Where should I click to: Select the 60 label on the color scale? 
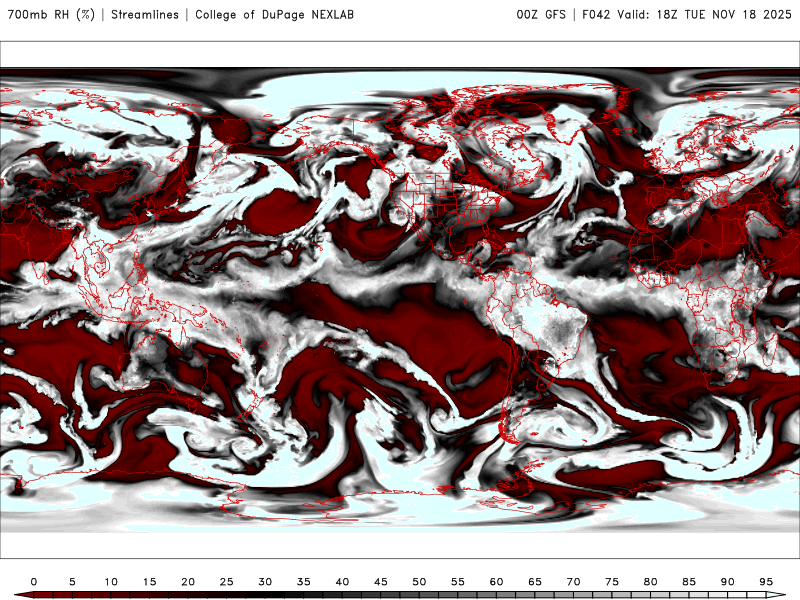click(x=496, y=582)
